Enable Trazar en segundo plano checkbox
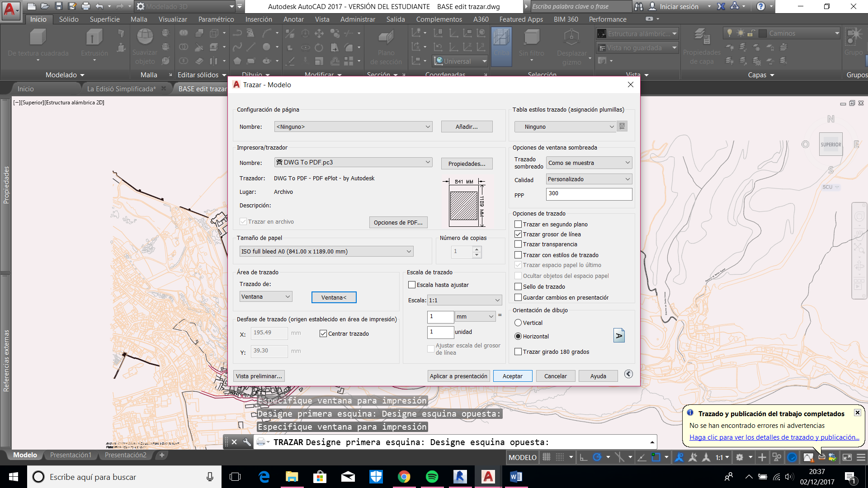 [518, 224]
